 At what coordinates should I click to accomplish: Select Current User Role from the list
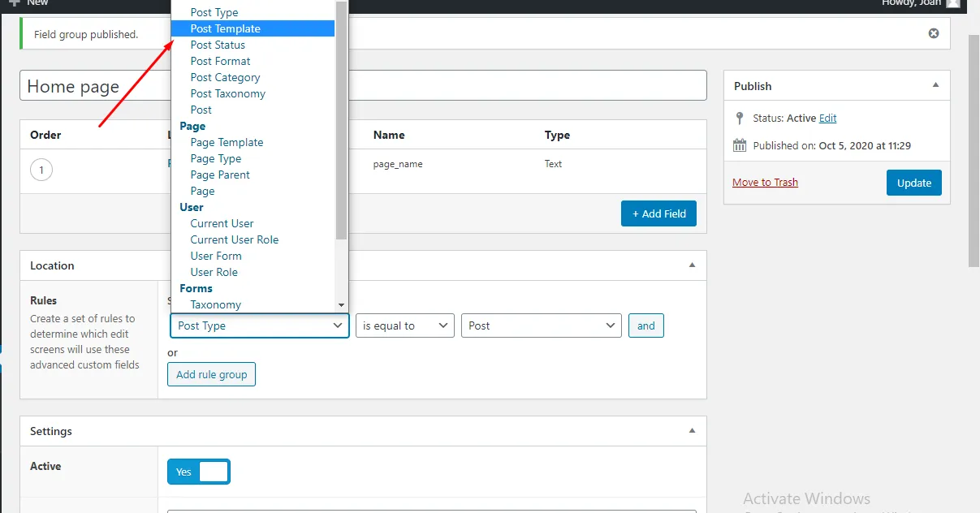234,239
